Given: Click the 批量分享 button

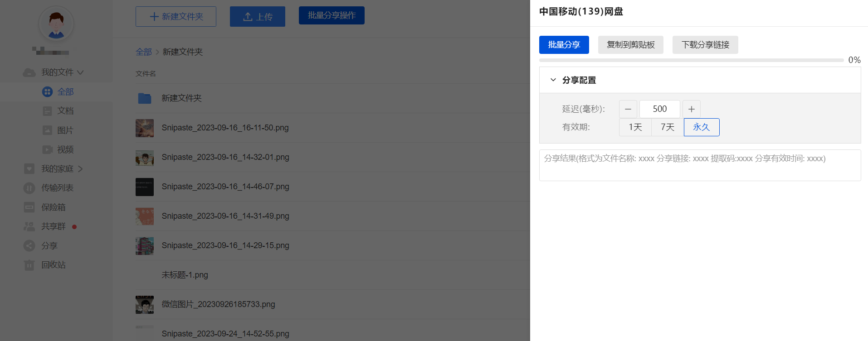Looking at the screenshot, I should [564, 45].
